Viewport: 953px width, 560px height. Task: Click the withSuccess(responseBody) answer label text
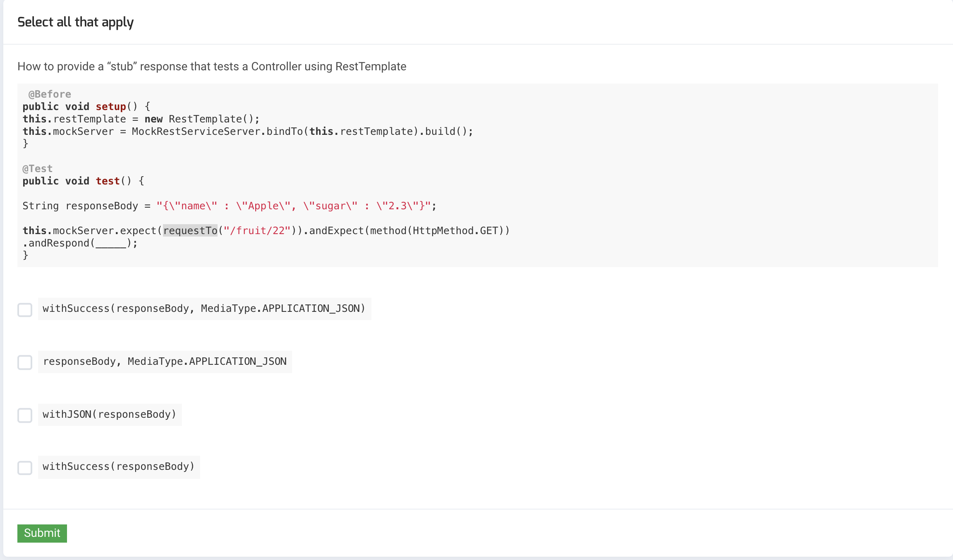[x=119, y=467]
